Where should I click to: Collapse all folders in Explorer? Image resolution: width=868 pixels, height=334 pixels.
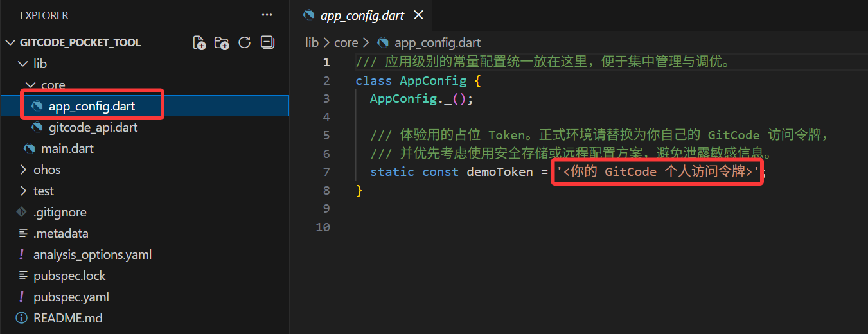[x=267, y=43]
